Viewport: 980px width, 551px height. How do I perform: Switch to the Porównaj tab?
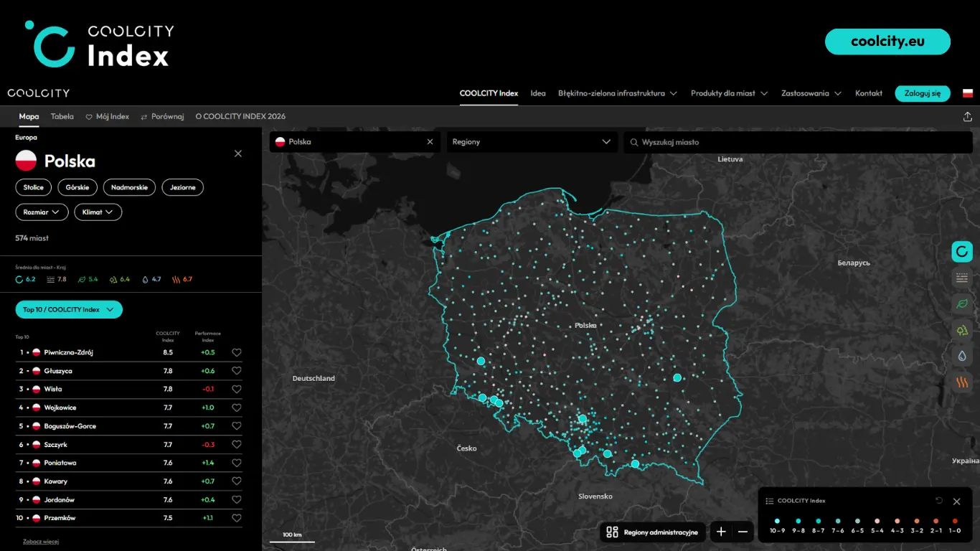tap(162, 116)
